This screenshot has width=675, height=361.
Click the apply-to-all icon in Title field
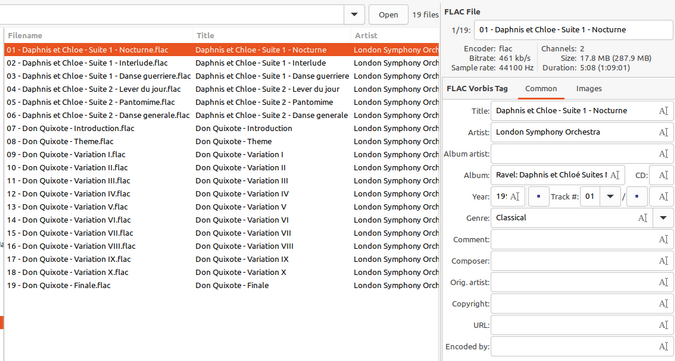pos(663,111)
